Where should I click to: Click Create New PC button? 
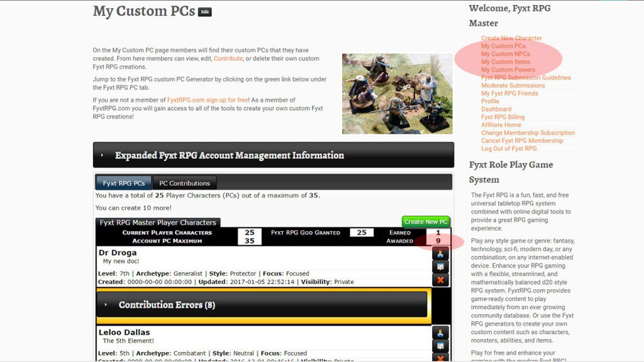[426, 222]
